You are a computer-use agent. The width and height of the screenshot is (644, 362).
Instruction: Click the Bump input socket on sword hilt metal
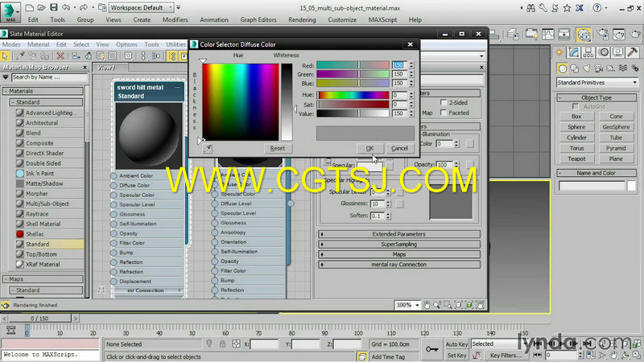114,253
